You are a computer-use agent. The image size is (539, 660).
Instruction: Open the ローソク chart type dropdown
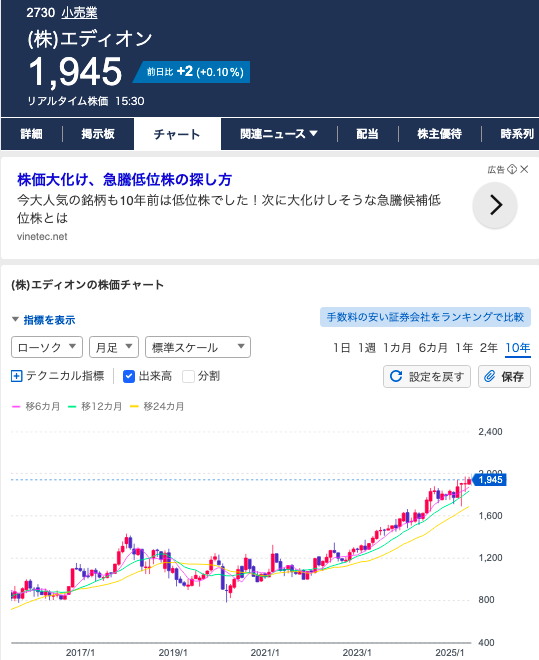pos(47,347)
